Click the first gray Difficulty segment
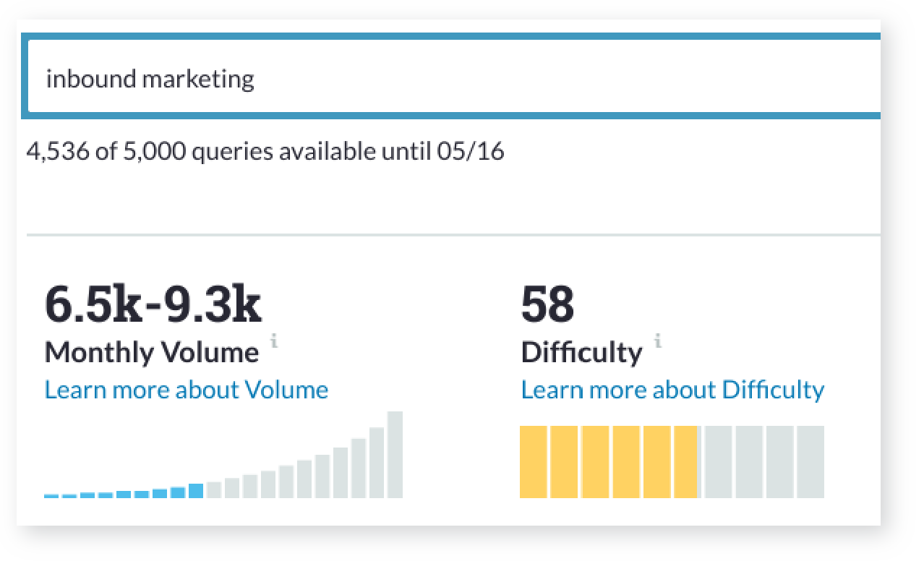 pyautogui.click(x=719, y=462)
